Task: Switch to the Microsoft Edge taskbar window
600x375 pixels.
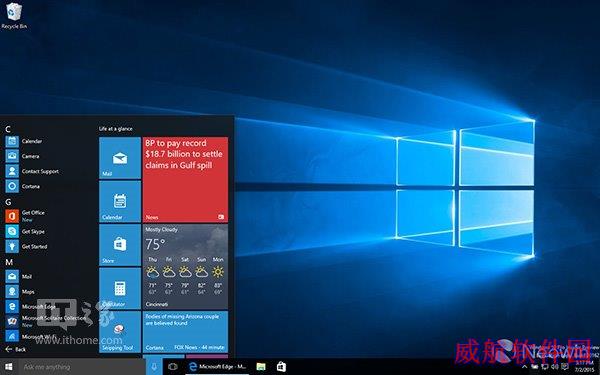Action: [x=217, y=367]
